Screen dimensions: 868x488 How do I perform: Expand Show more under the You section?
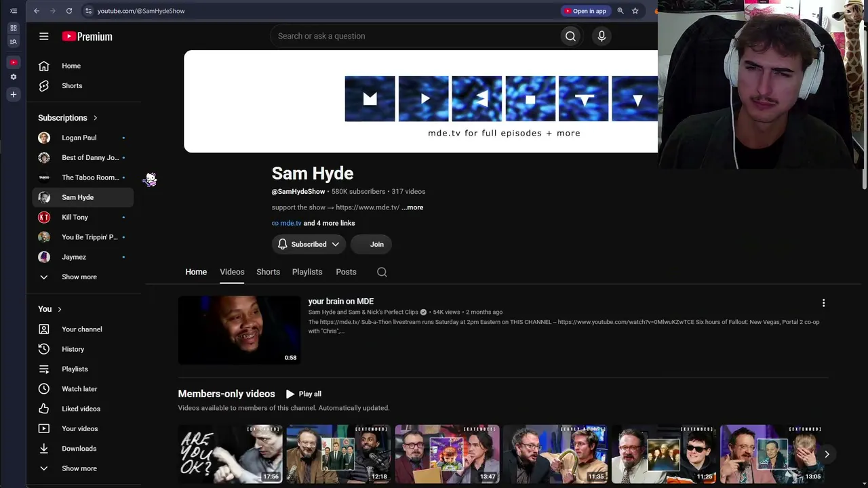click(x=83, y=468)
